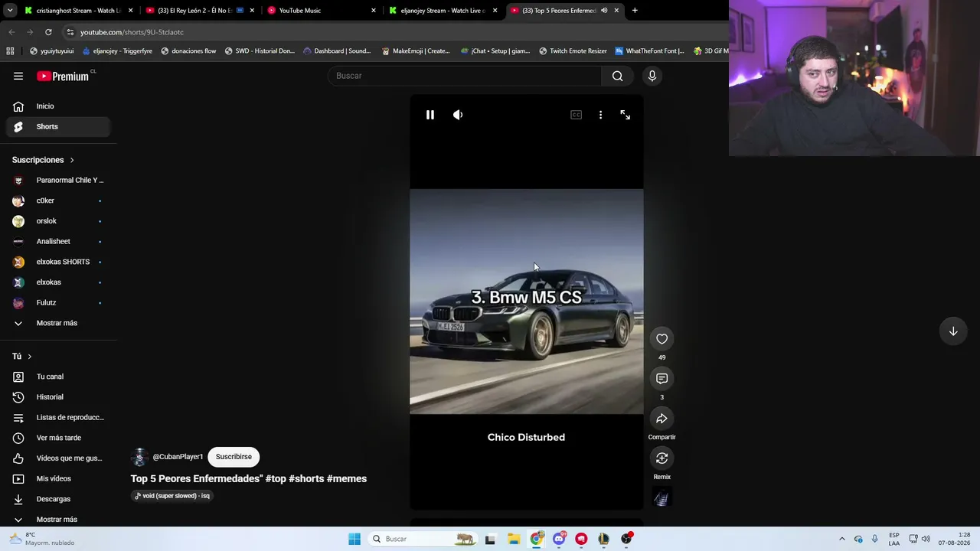Open a new browser tab
980x551 pixels.
(x=635, y=11)
